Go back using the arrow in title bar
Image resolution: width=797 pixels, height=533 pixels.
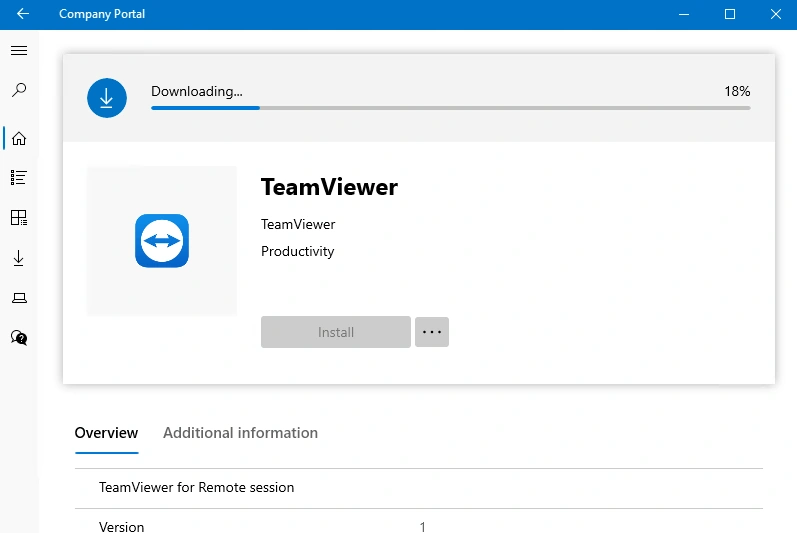23,14
